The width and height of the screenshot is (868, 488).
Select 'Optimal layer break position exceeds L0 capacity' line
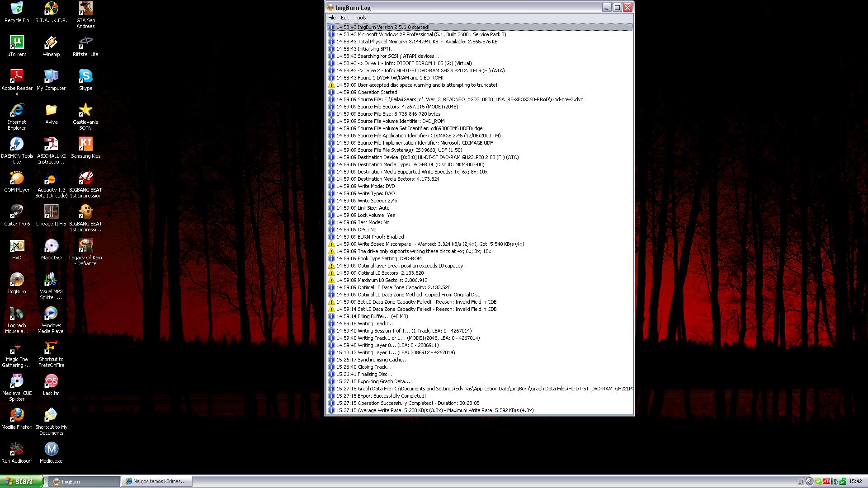pos(479,266)
